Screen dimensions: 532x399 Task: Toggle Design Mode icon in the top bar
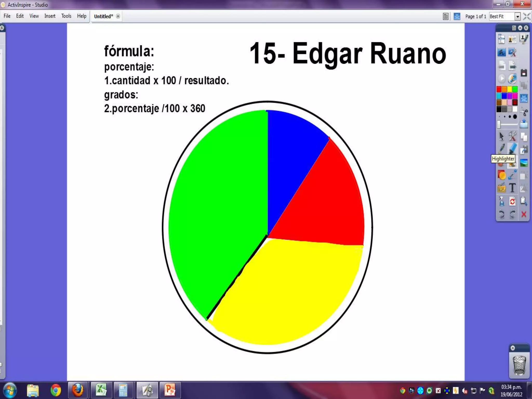click(x=457, y=16)
